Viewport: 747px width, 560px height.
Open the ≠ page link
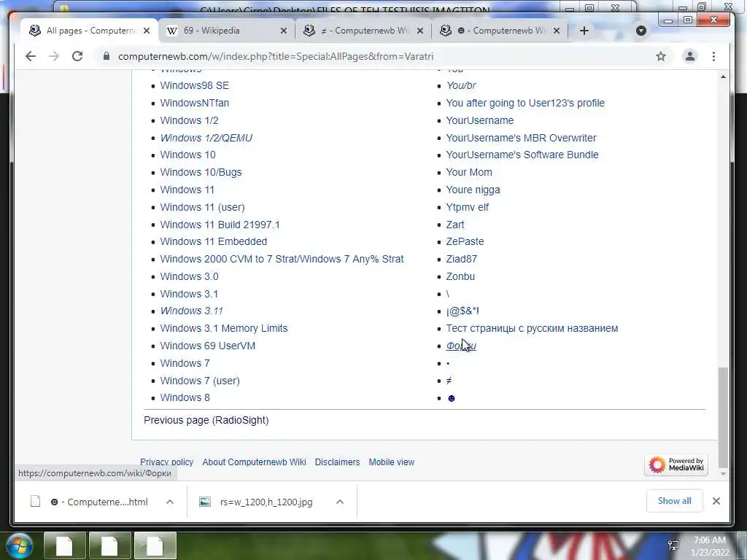[x=449, y=381]
